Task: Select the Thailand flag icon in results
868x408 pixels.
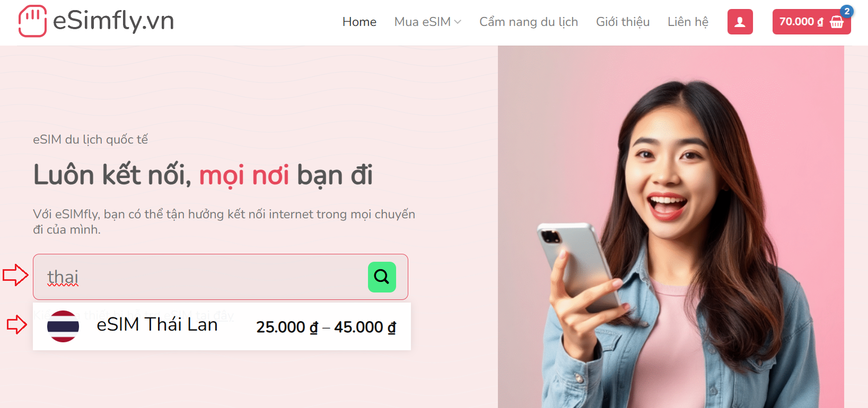Action: pos(63,326)
